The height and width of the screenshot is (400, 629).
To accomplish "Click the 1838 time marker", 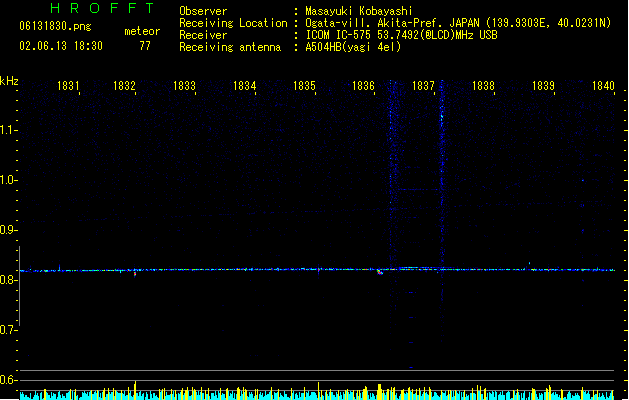I will click(483, 86).
